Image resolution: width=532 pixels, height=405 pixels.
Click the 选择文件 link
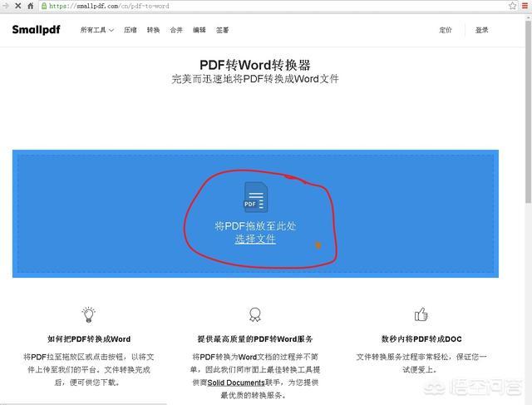(x=255, y=239)
